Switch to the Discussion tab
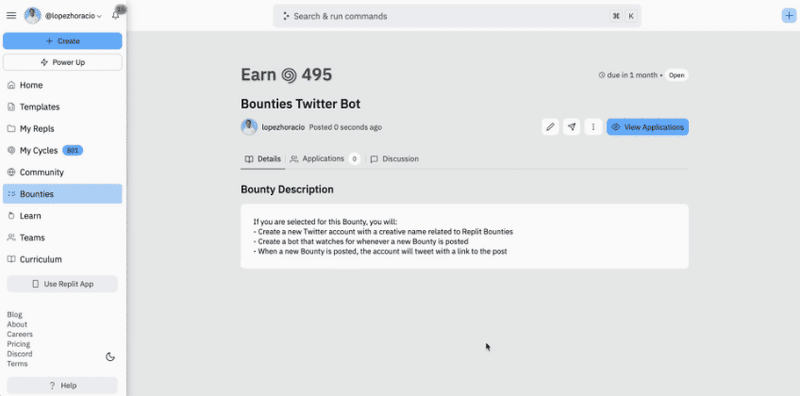 tap(394, 159)
